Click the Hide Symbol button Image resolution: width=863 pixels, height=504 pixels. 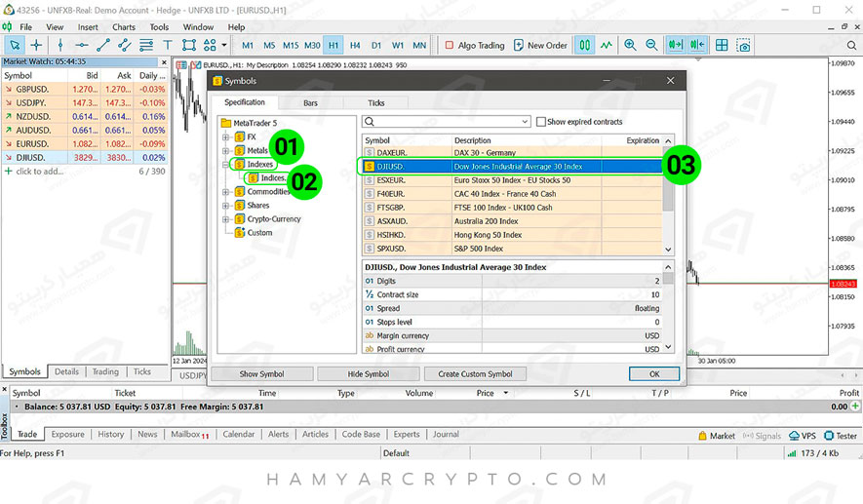(369, 373)
